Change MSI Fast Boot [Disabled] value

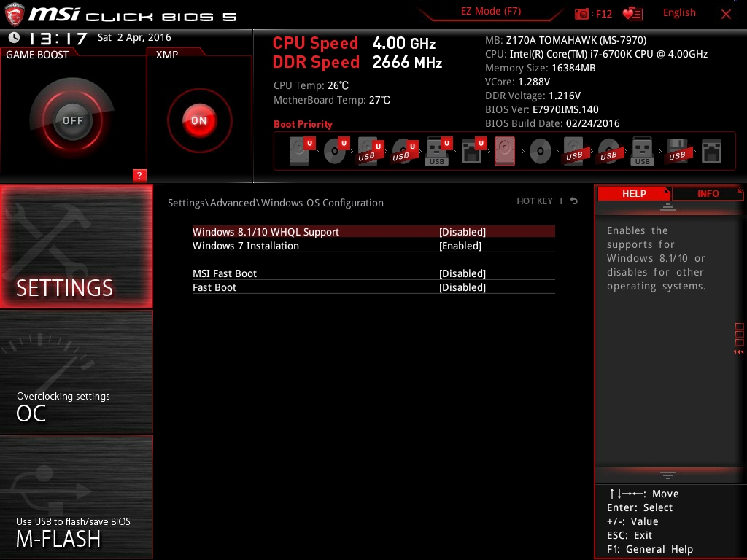pyautogui.click(x=462, y=273)
